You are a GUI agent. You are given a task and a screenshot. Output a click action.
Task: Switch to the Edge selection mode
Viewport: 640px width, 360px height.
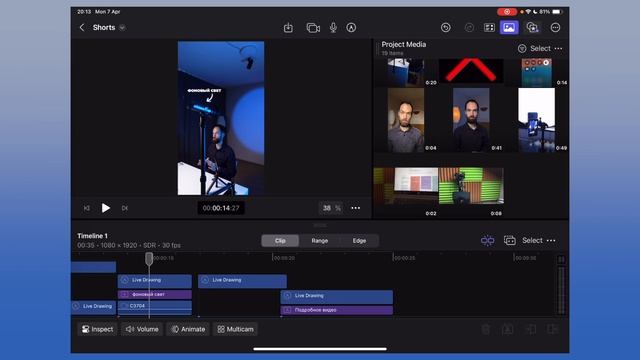point(359,241)
